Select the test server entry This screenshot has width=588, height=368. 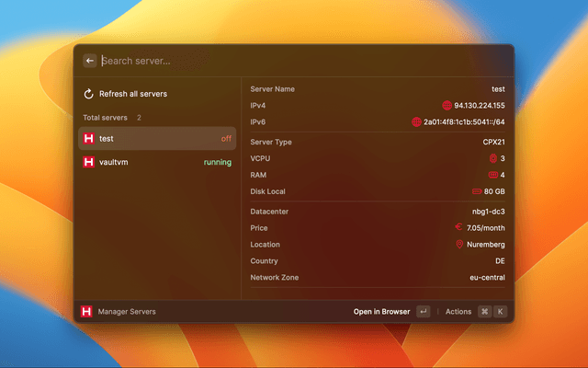pos(156,138)
